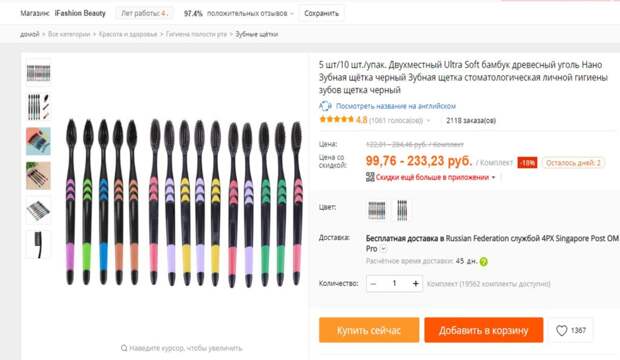Click the five-star rating icons

pos(336,119)
